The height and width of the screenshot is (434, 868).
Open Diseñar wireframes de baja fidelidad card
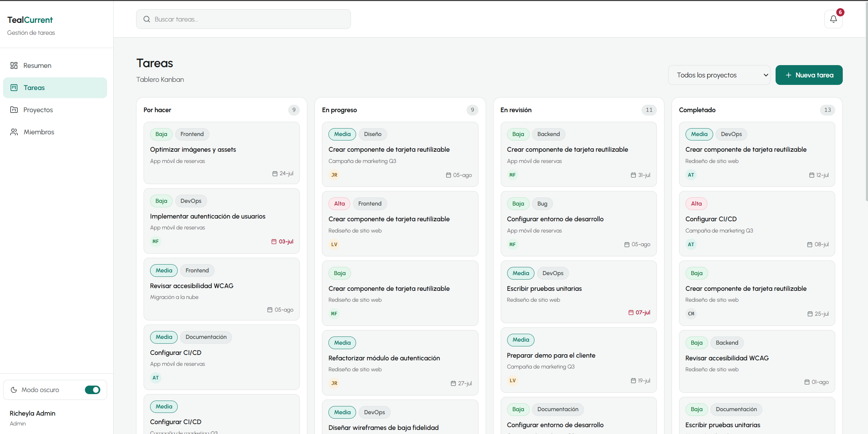tap(400, 418)
